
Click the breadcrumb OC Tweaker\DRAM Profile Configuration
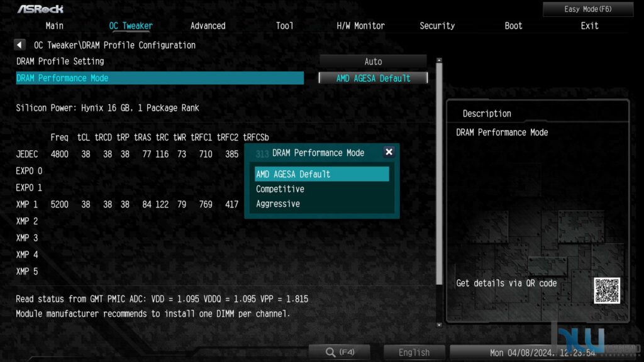click(114, 45)
